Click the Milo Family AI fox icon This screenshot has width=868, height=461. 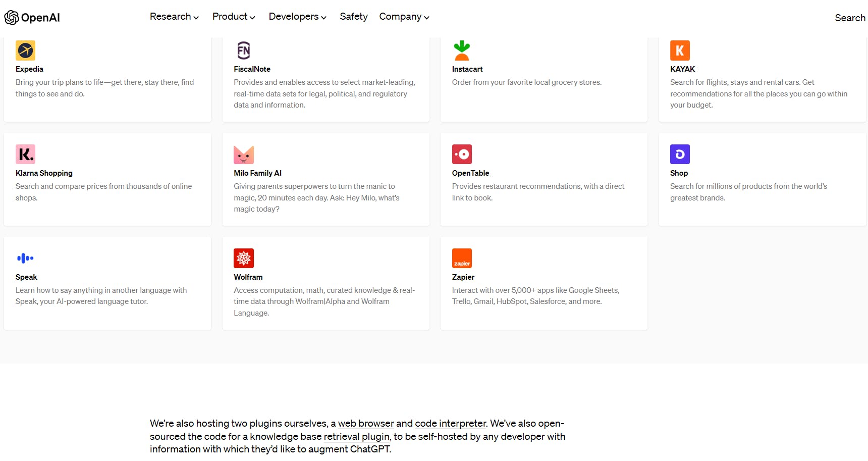[244, 155]
